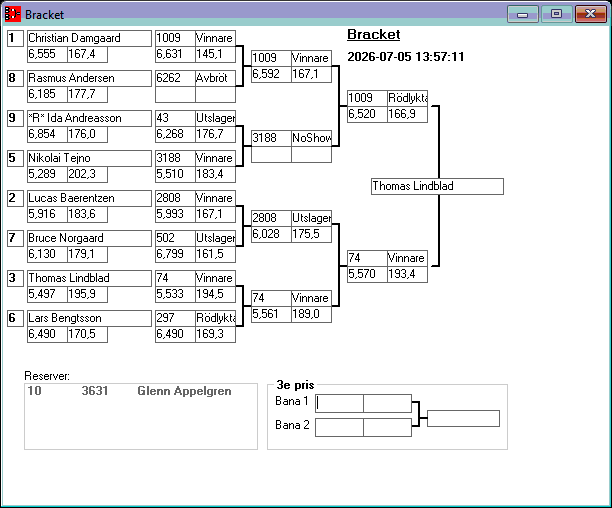The width and height of the screenshot is (612, 508).
Task: Click quarterfinal time 6,592 cell
Action: [271, 74]
